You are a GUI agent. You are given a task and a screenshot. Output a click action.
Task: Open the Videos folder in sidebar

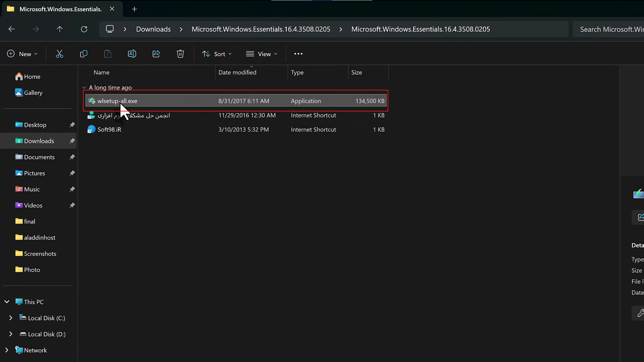click(29, 205)
